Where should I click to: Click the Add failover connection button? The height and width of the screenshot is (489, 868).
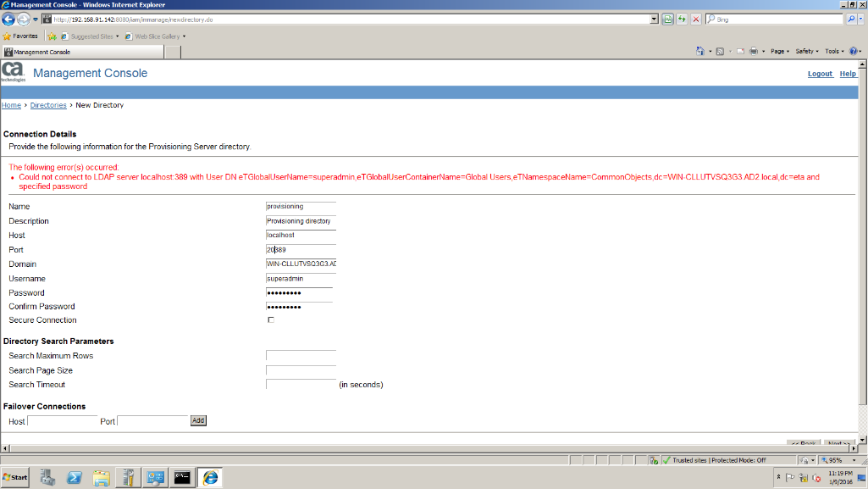pyautogui.click(x=198, y=421)
